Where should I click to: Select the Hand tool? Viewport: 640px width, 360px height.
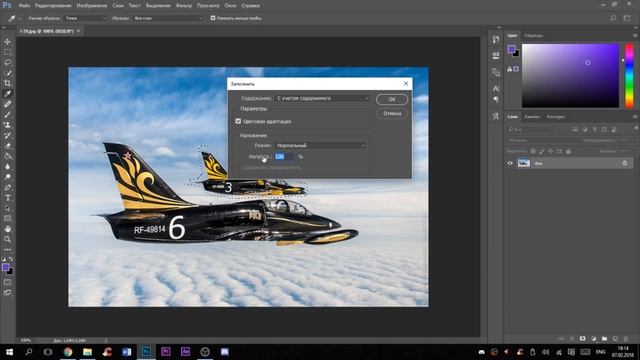point(7,229)
